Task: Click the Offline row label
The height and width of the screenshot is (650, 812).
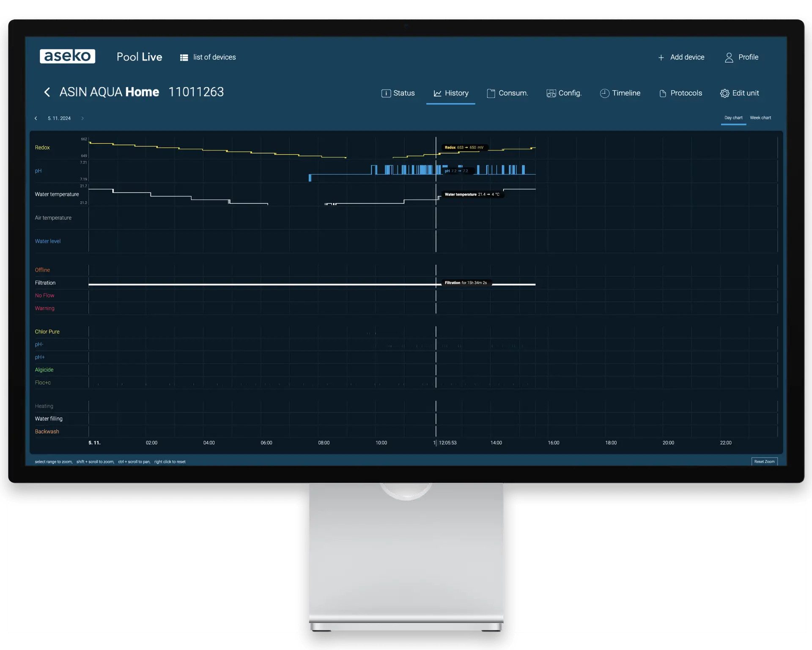Action: tap(42, 270)
